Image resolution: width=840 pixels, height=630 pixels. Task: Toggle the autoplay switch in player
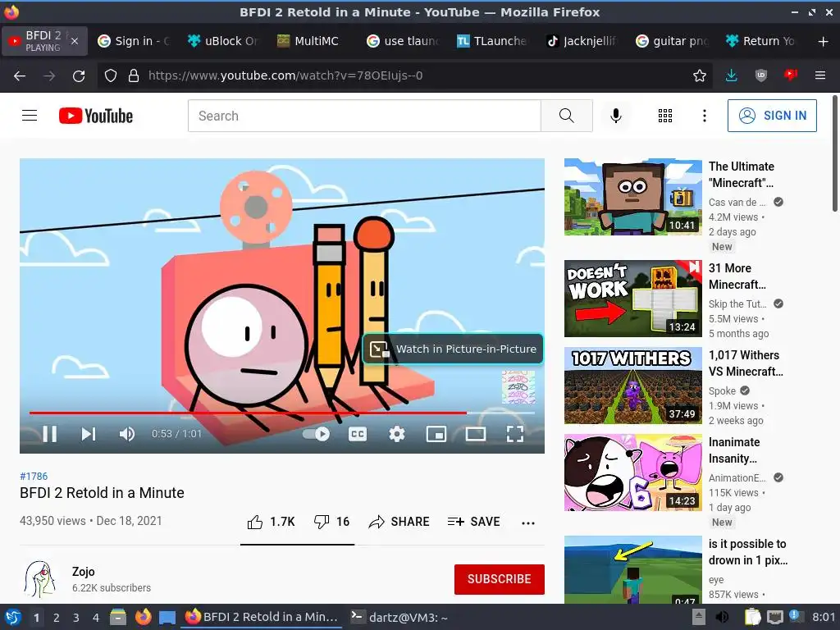click(x=316, y=434)
